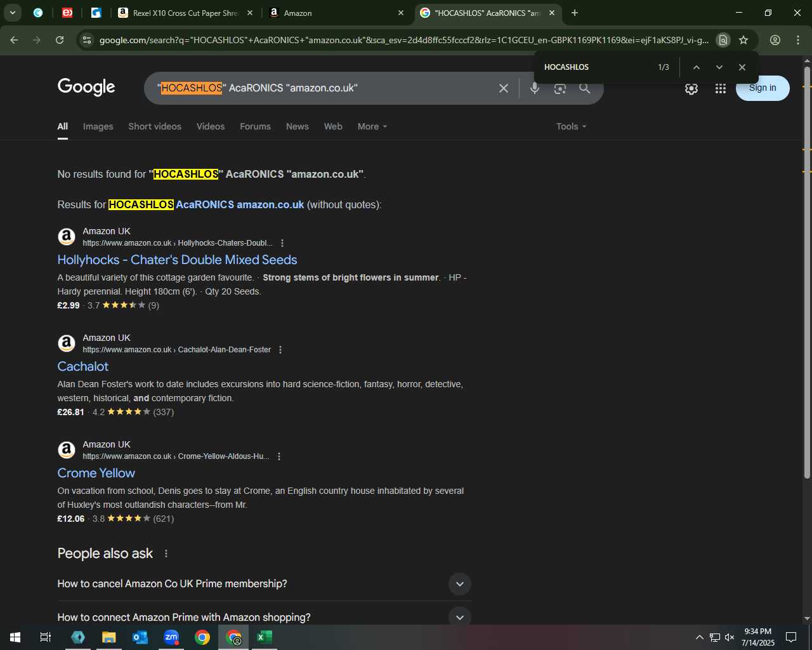
Task: Open the taskbar clock showing 9:34 PM
Action: (x=758, y=637)
